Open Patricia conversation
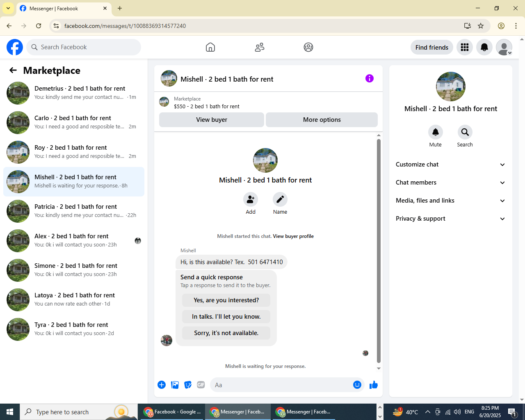Viewport: 525px width, 420px height. point(74,211)
